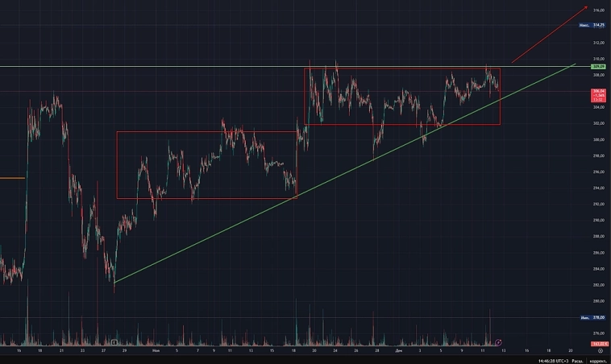This screenshot has width=611, height=364.
Task: Click the Дек month label on time axis
Action: (x=398, y=351)
